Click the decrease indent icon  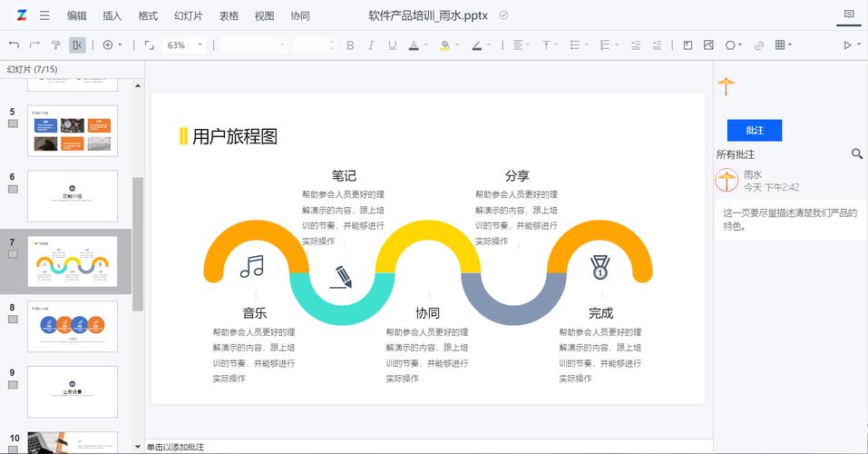(636, 44)
